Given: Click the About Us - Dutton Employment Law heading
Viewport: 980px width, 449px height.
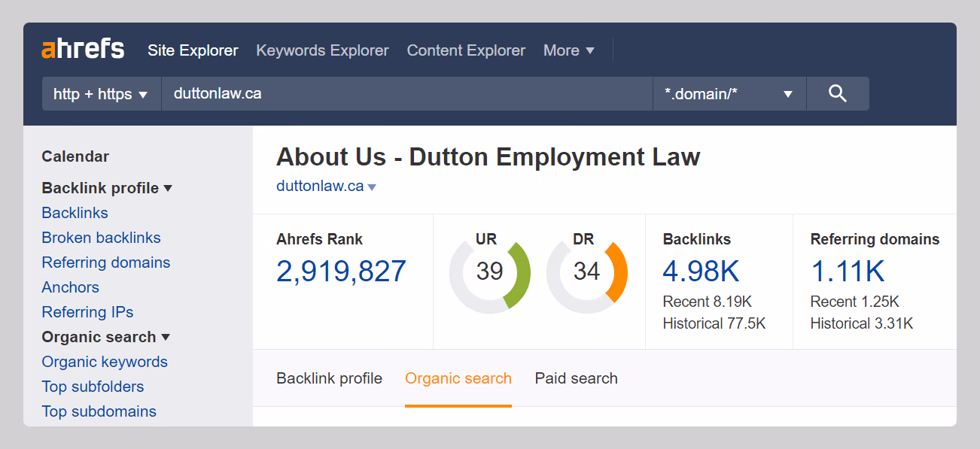Looking at the screenshot, I should tap(488, 157).
